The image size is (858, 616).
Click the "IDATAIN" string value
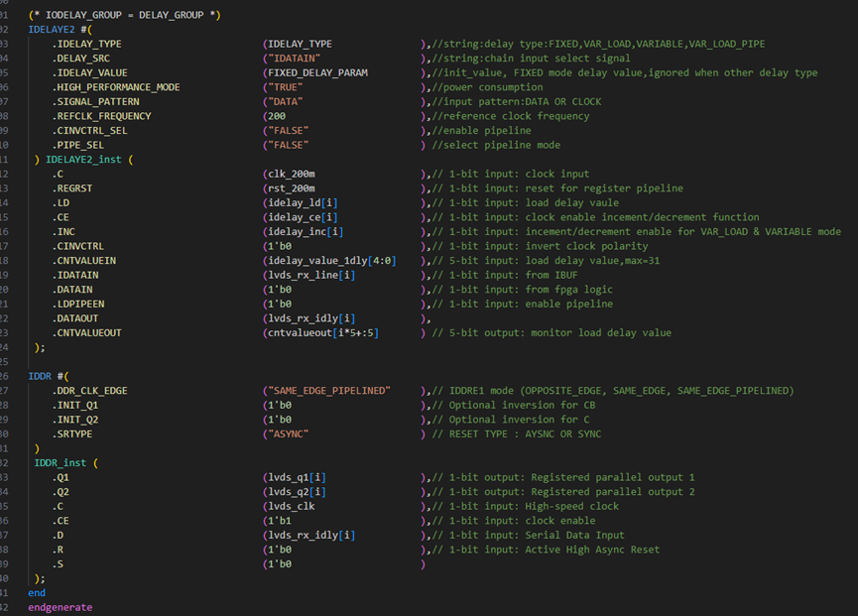295,59
